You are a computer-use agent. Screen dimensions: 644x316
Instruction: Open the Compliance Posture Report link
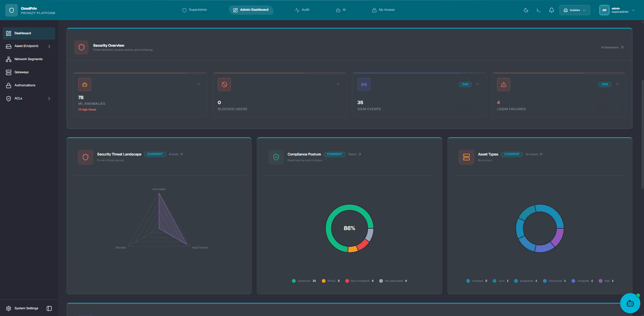355,154
